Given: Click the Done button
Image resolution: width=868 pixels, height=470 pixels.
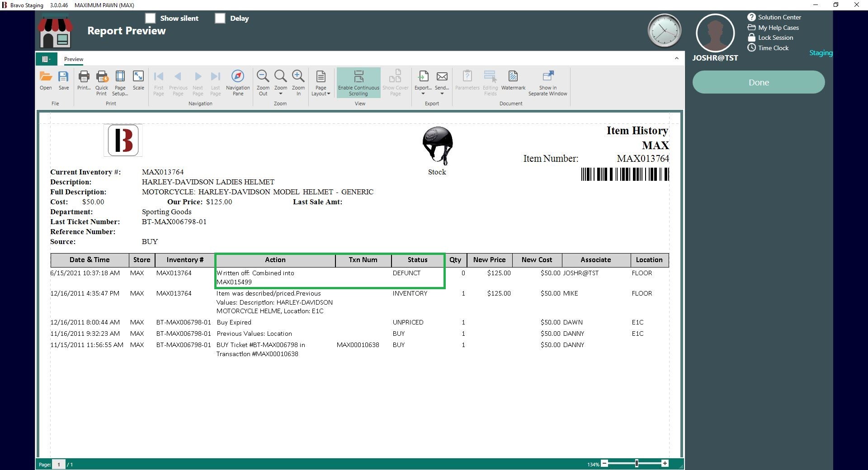Looking at the screenshot, I should pyautogui.click(x=759, y=82).
